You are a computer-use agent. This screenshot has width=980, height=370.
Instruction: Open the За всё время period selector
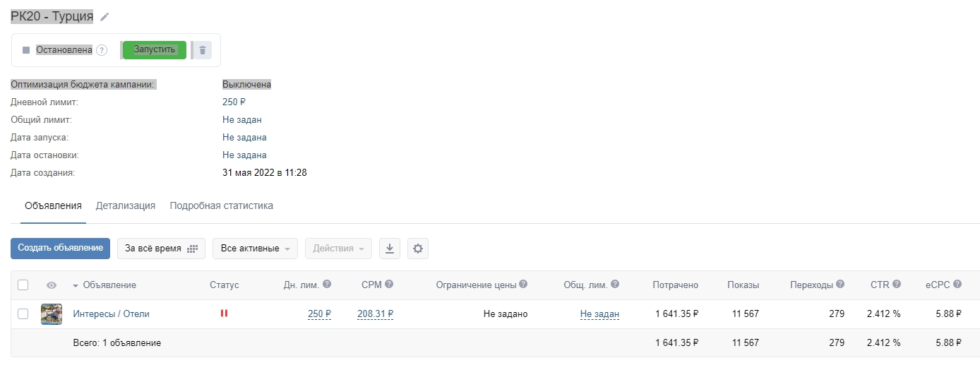(x=161, y=249)
